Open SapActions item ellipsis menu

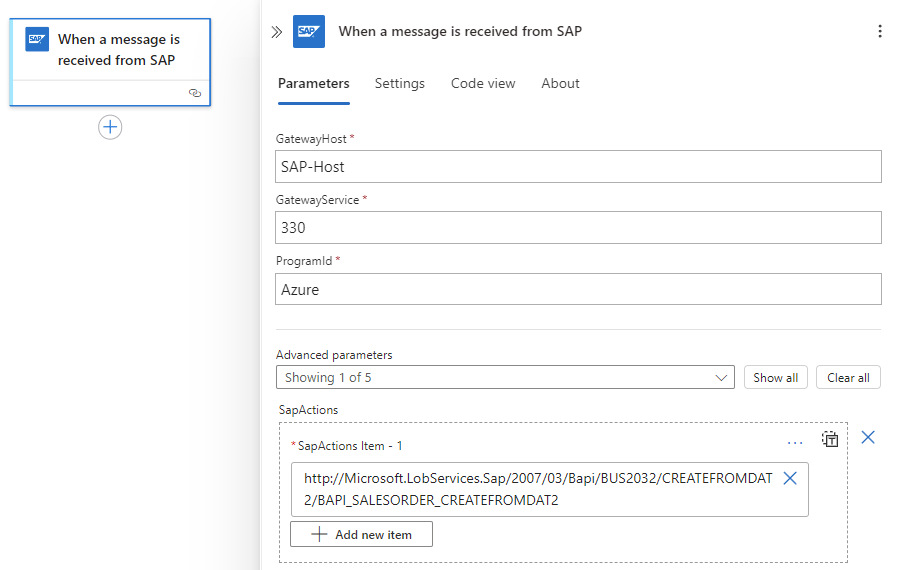795,441
